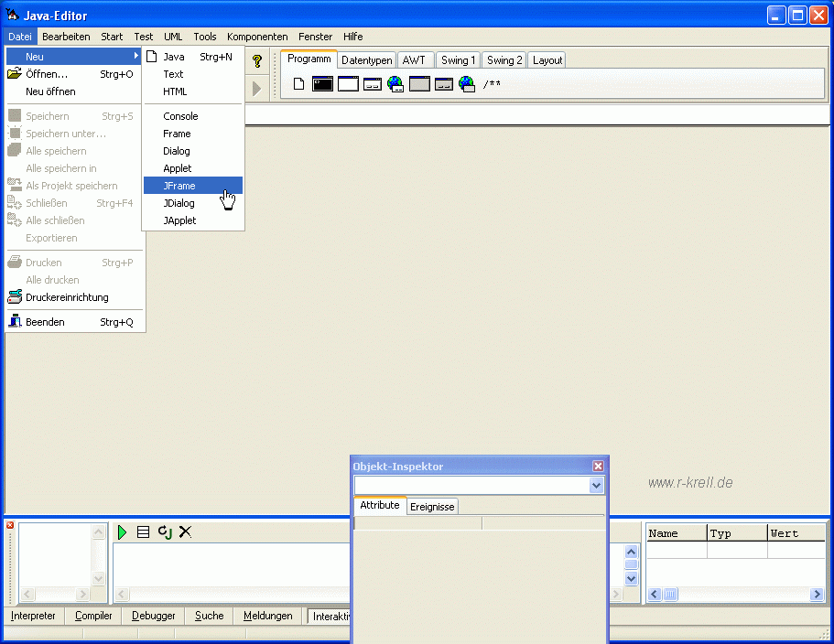Image resolution: width=834 pixels, height=644 pixels.
Task: Select Druckereinrichtung in the Datei menu
Action: pyautogui.click(x=67, y=297)
